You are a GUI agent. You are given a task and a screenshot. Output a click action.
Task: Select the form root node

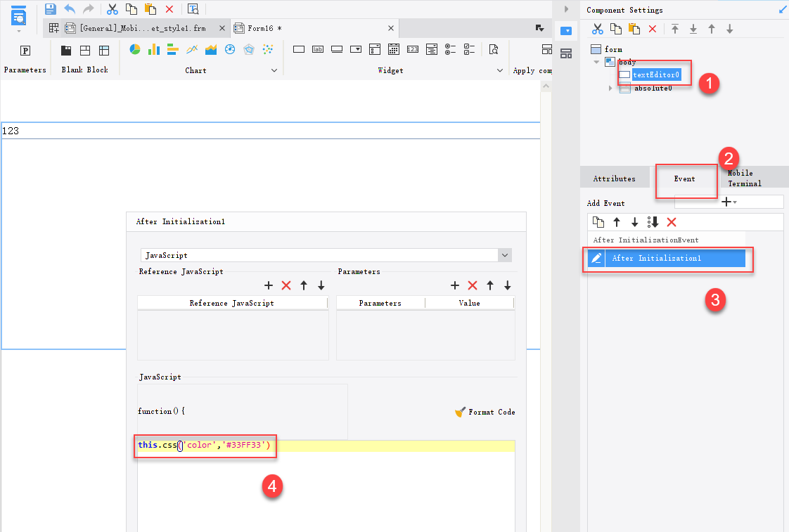(x=613, y=49)
